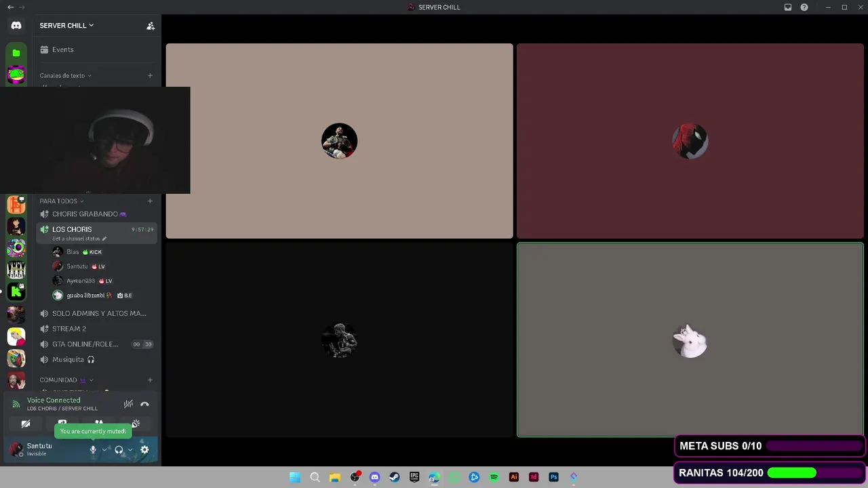
Task: Create a channel in PARA TODOS
Action: click(150, 201)
